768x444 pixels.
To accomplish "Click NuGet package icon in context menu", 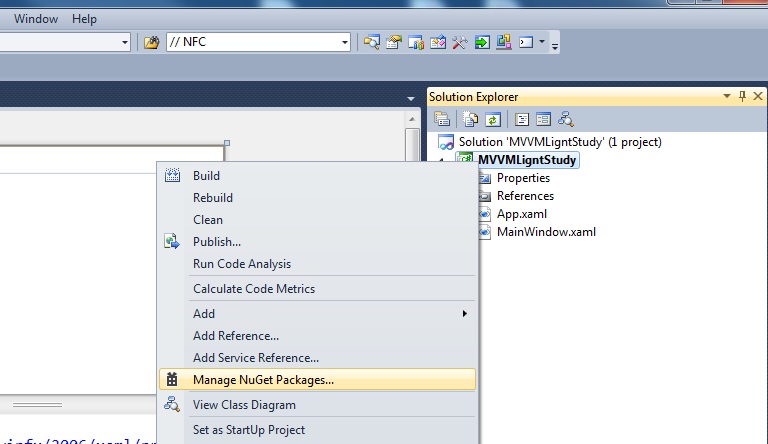I will 172,379.
